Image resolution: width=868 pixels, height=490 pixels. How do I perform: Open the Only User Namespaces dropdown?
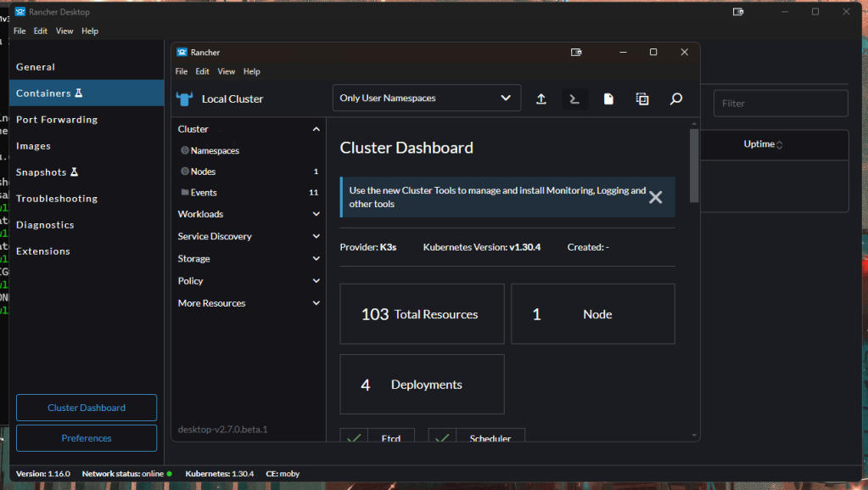427,99
